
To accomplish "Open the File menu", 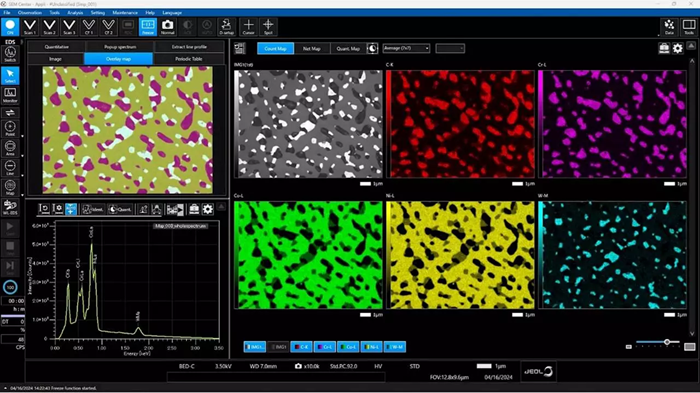I will pos(7,13).
